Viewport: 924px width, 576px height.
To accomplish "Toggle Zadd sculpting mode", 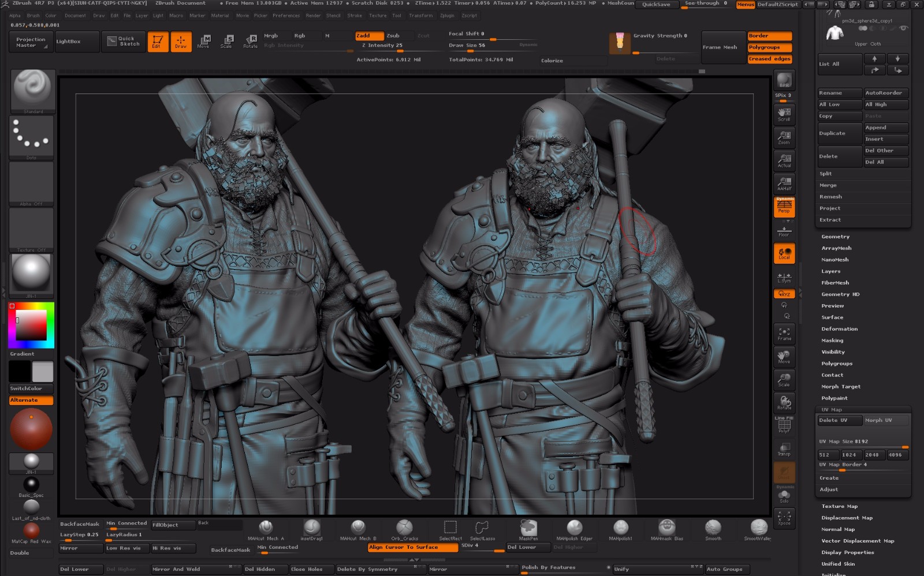I will click(369, 36).
